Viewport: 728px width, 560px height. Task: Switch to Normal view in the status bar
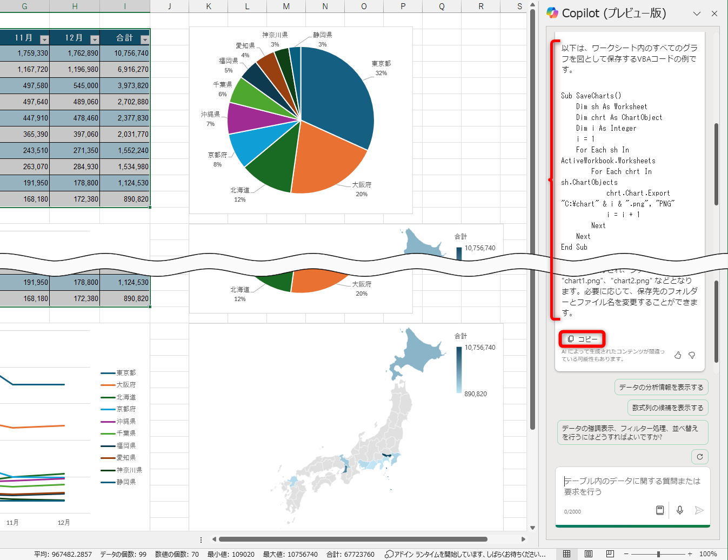(566, 554)
